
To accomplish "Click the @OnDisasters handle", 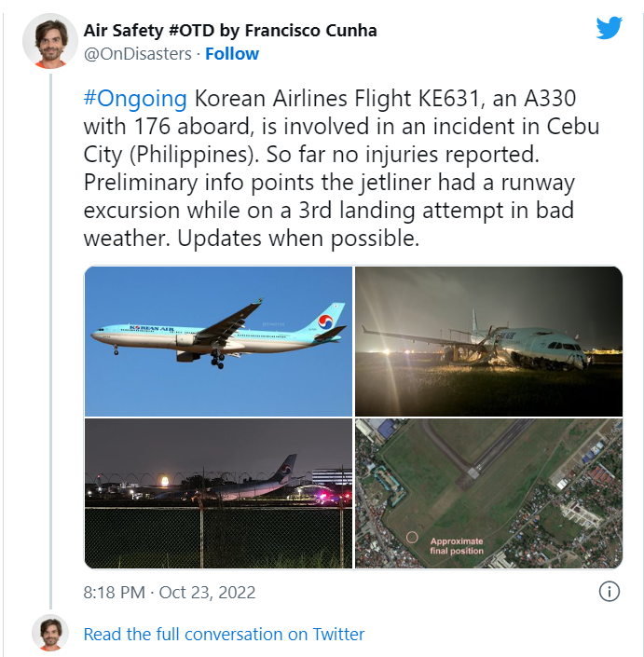I will [137, 54].
